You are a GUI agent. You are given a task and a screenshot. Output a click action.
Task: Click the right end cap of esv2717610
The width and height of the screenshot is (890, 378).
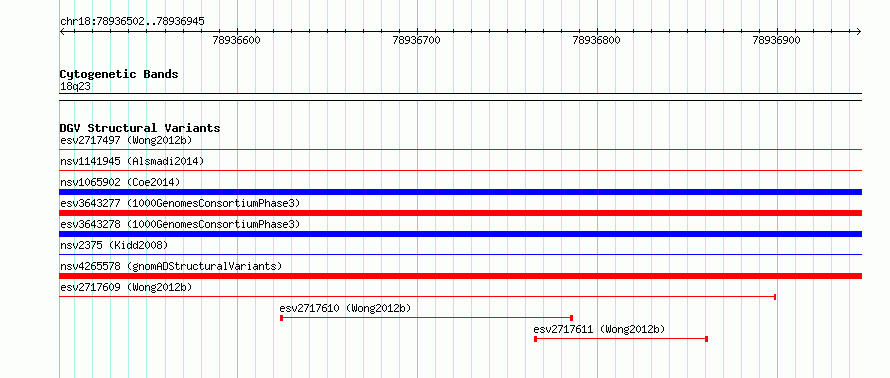571,318
